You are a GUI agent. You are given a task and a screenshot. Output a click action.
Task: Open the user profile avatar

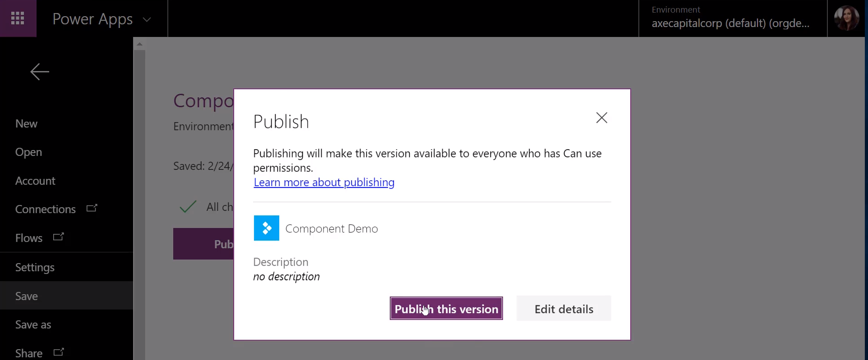(x=846, y=18)
